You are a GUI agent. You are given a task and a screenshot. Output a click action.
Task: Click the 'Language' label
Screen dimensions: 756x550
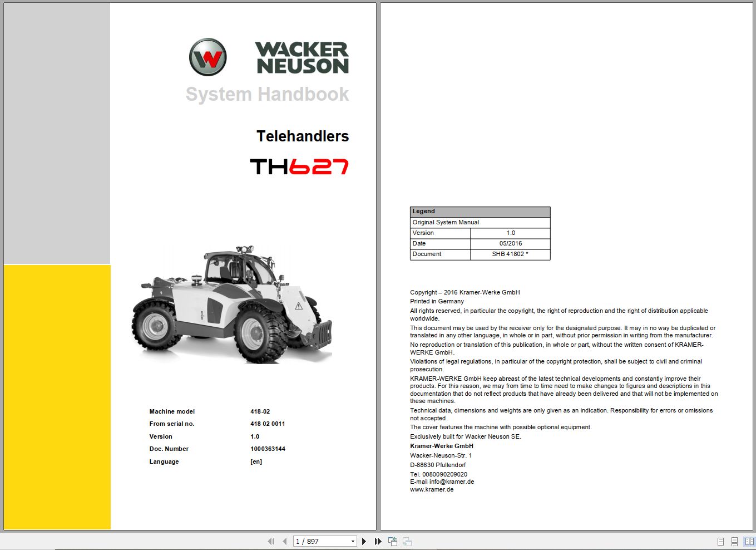[164, 461]
